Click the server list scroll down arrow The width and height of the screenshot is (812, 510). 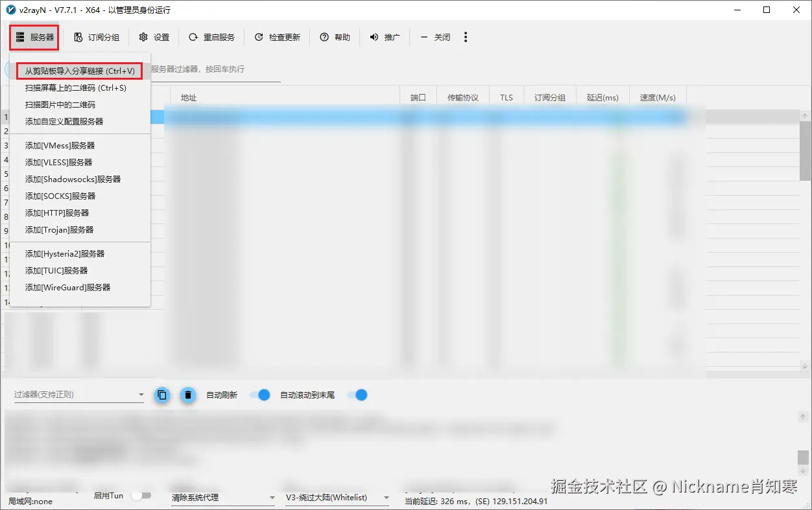[x=804, y=365]
